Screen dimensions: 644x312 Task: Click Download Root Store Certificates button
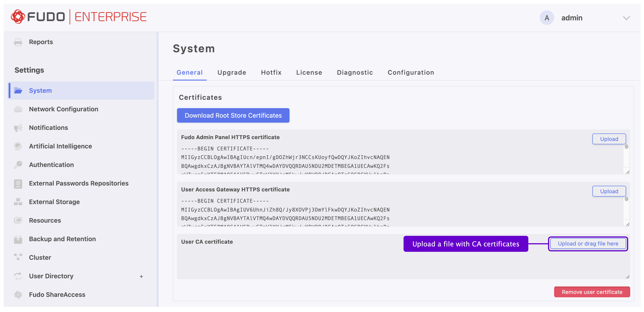tap(233, 115)
